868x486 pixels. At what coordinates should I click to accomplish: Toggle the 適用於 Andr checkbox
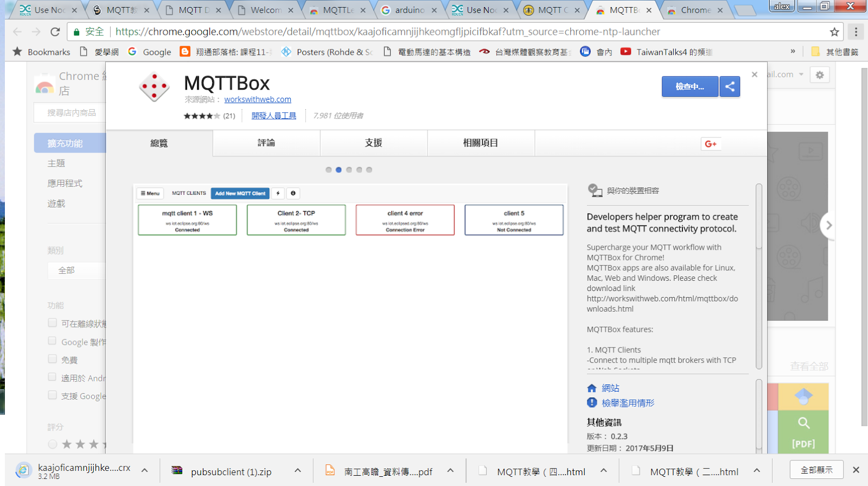pos(52,377)
